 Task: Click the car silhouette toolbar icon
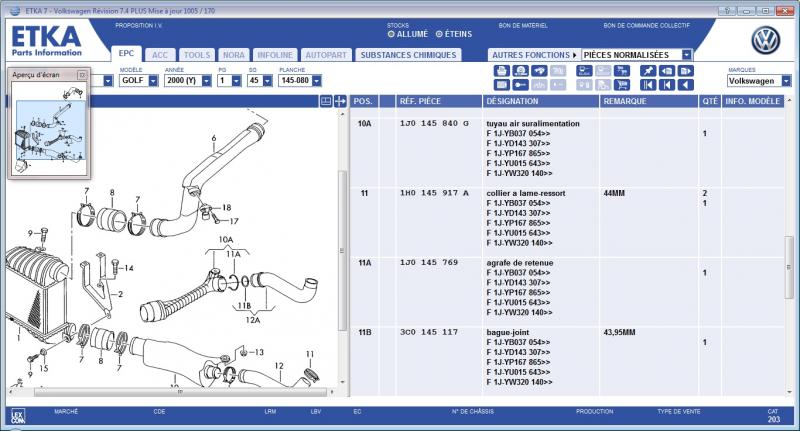pyautogui.click(x=539, y=70)
